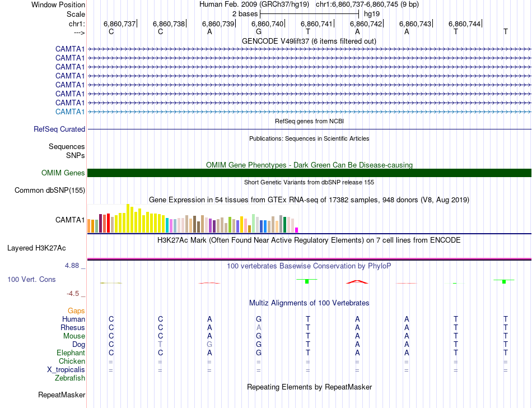Open the RepeatMasker track label
Image resolution: width=532 pixels, height=408 pixels.
(62, 395)
